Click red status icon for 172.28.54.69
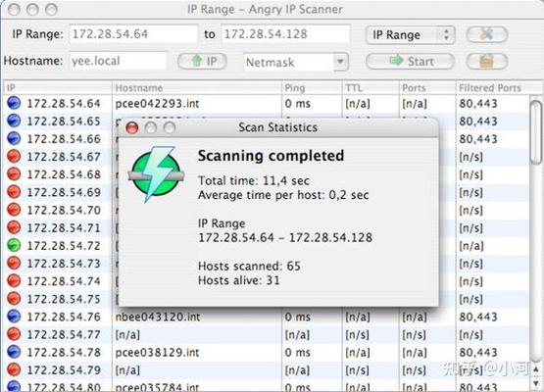Viewport: 544px width, 392px height. click(x=14, y=191)
